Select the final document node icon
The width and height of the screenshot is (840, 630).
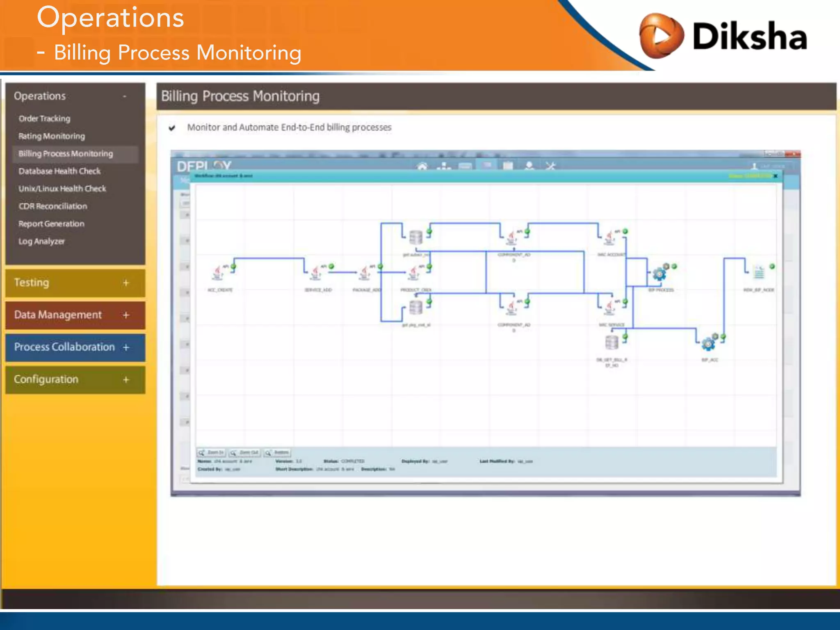tap(759, 273)
